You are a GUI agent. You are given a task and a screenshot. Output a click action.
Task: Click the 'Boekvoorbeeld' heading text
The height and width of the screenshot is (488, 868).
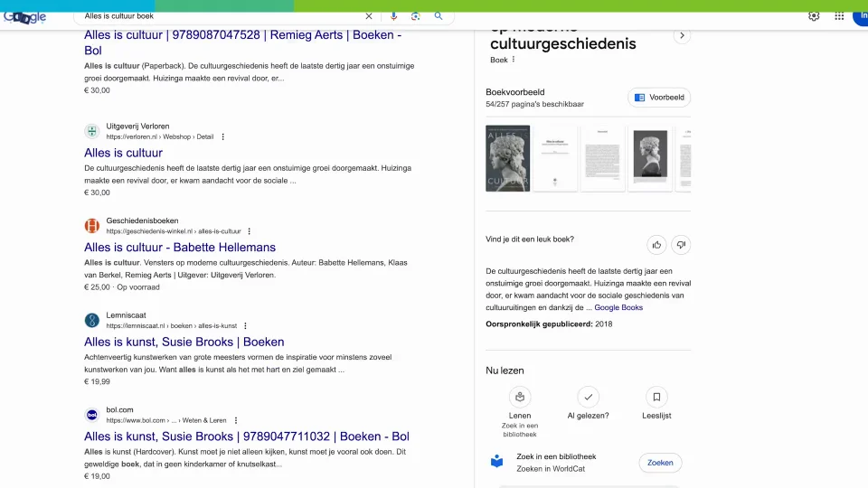[x=514, y=92]
